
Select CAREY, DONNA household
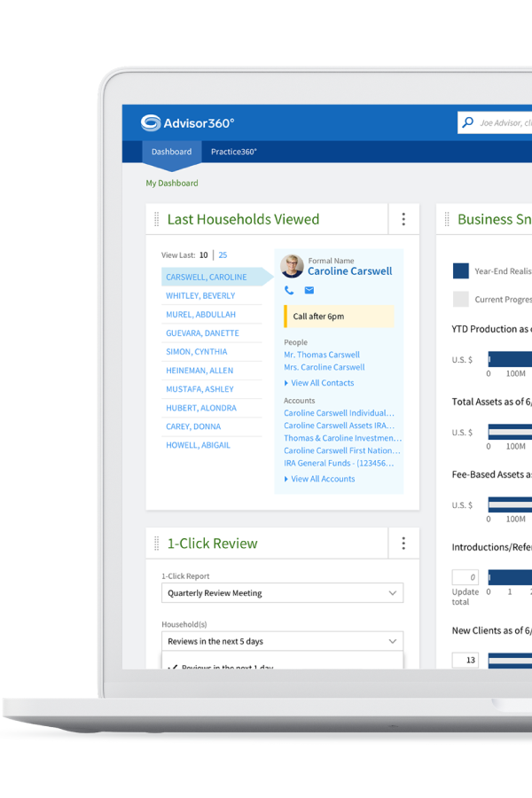[x=212, y=426]
